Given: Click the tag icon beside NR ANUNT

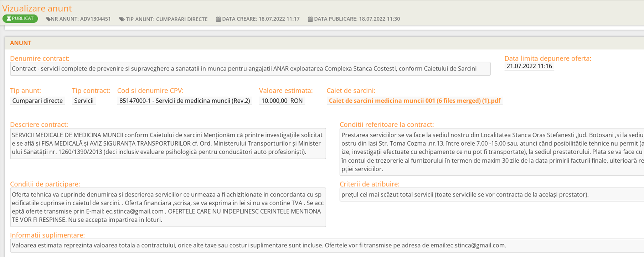Looking at the screenshot, I should tap(48, 19).
